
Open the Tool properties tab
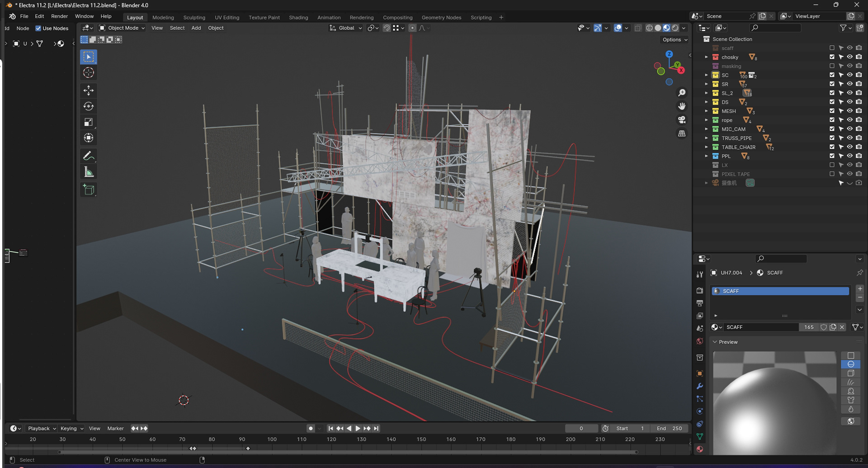tap(700, 274)
